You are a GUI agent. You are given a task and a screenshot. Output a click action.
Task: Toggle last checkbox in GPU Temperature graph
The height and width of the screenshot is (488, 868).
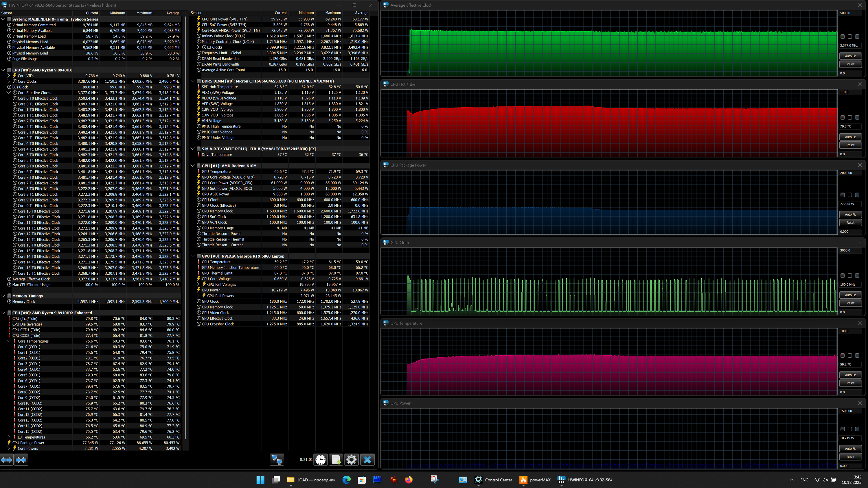coord(857,355)
